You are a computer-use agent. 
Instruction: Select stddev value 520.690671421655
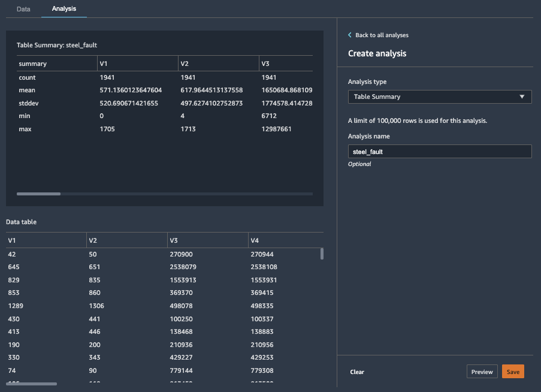[x=129, y=103]
